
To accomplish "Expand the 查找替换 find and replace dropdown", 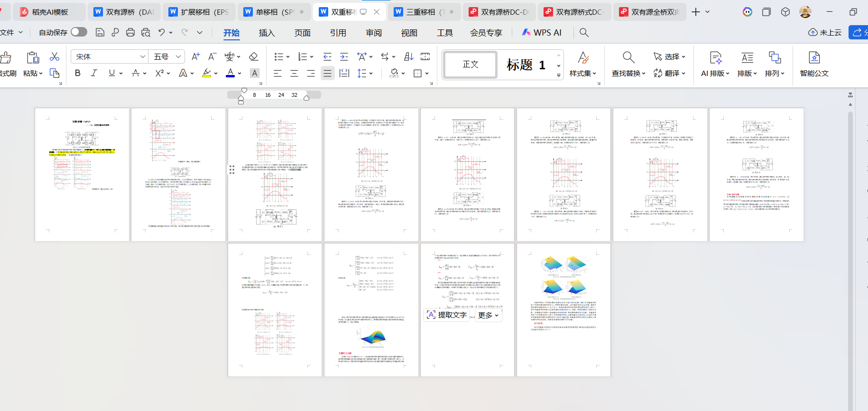I will click(x=628, y=73).
